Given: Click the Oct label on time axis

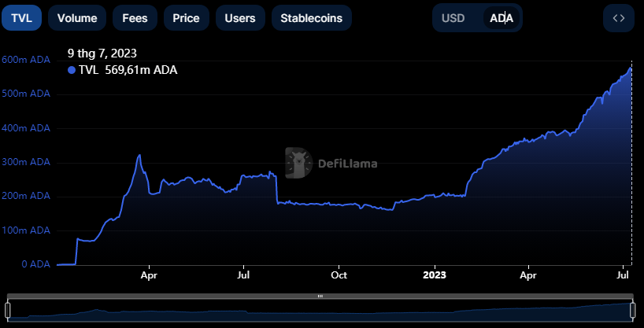Looking at the screenshot, I should pos(339,275).
